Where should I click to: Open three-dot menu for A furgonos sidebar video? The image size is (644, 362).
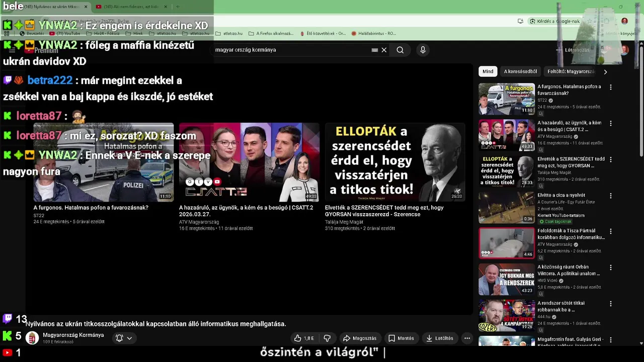pos(611,87)
